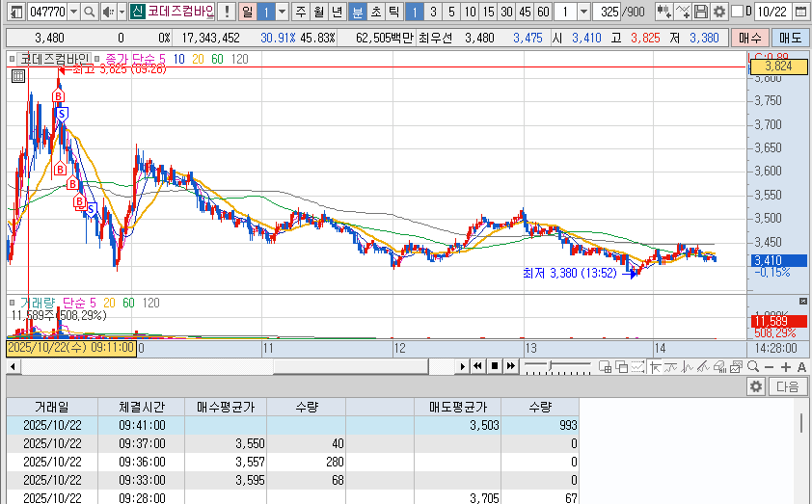The image size is (812, 504).
Task: Click the plus zoom-in icon below chart
Action: click(786, 366)
